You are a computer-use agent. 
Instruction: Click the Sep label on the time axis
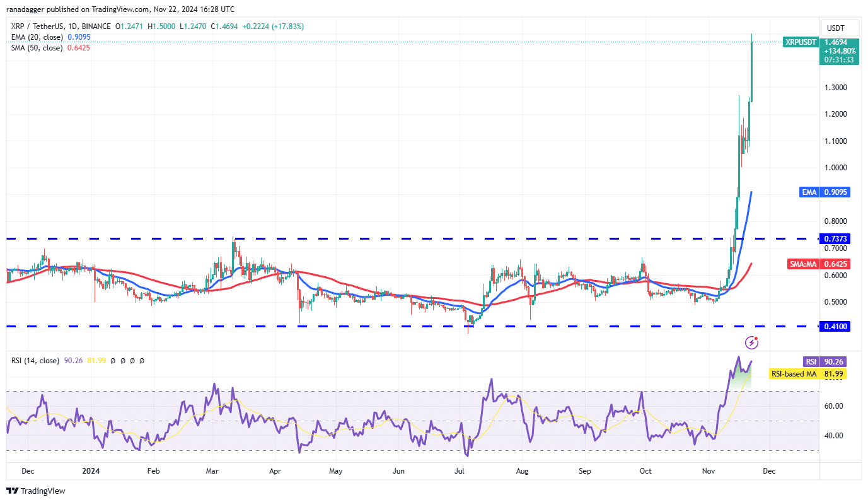tap(586, 471)
